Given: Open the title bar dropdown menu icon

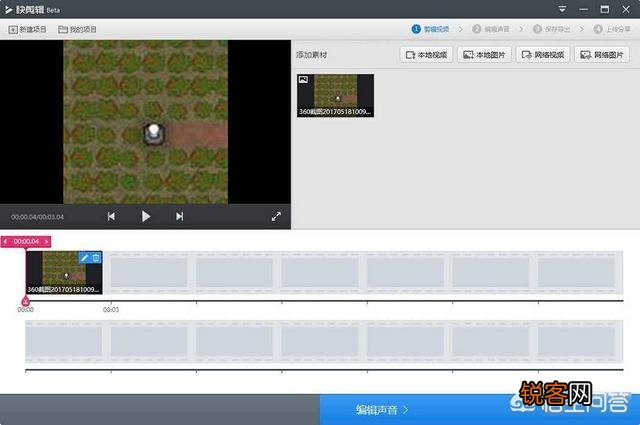Looking at the screenshot, I should 562,9.
